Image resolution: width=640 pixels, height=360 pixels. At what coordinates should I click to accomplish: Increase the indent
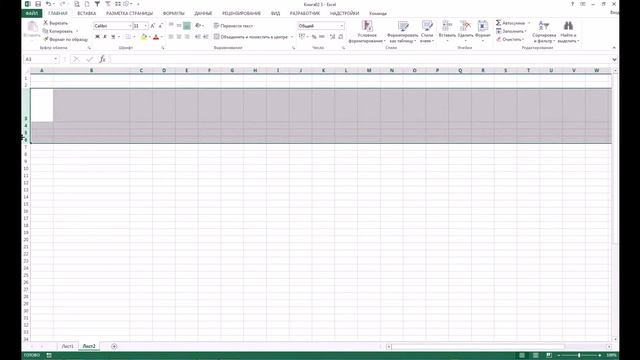tap(206, 37)
